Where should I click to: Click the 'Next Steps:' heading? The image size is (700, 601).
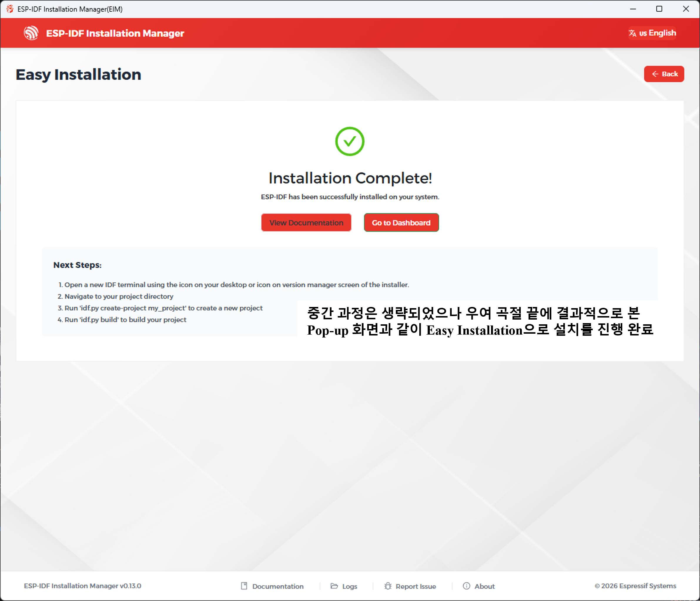(x=77, y=265)
